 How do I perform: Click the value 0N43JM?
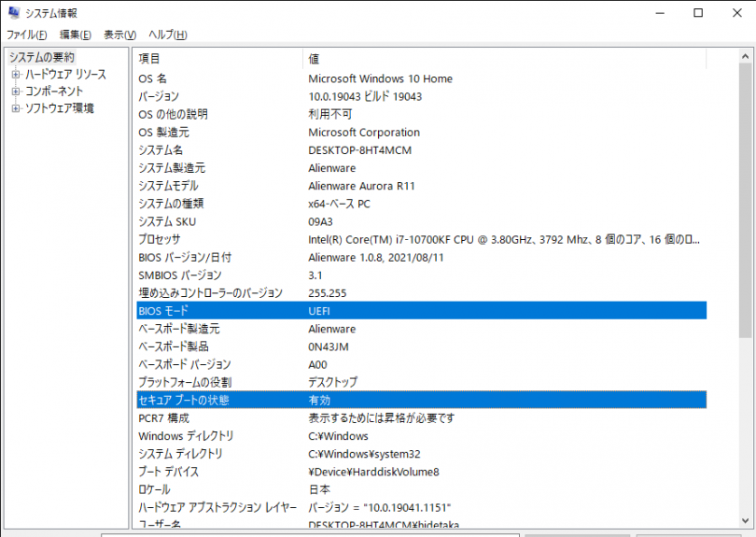coord(328,346)
